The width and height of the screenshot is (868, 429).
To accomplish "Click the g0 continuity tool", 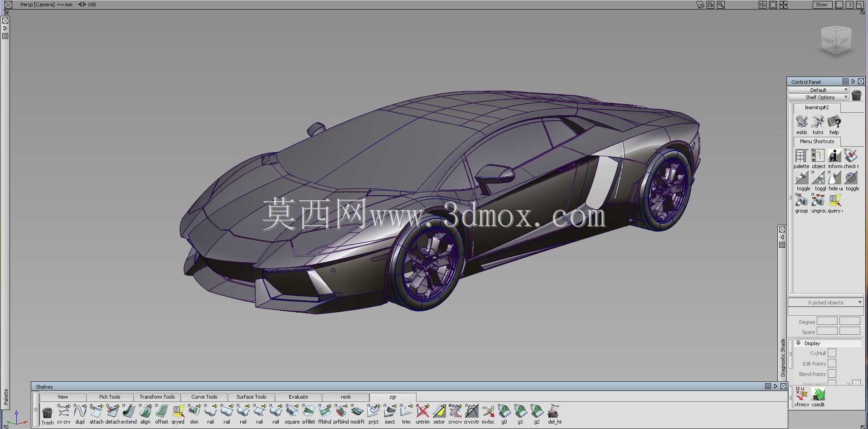I will [x=504, y=411].
